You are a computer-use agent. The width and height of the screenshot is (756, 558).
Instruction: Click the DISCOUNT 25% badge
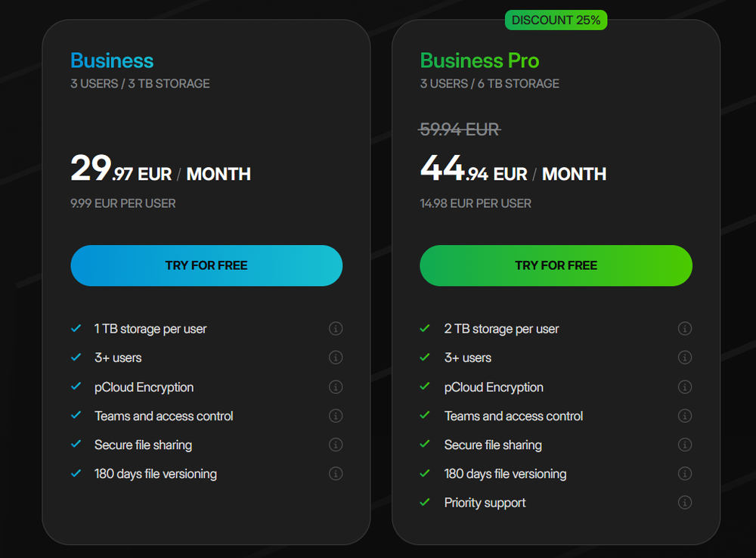(556, 20)
